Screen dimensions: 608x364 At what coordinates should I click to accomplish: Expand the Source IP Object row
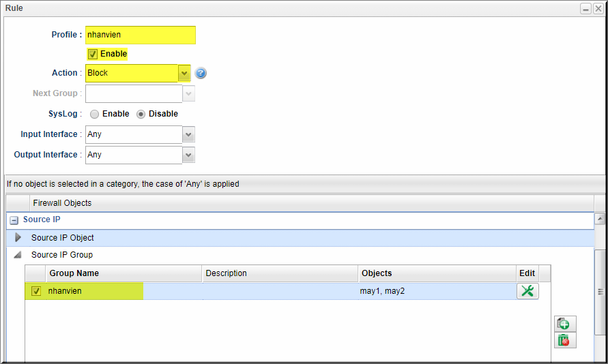coord(18,237)
